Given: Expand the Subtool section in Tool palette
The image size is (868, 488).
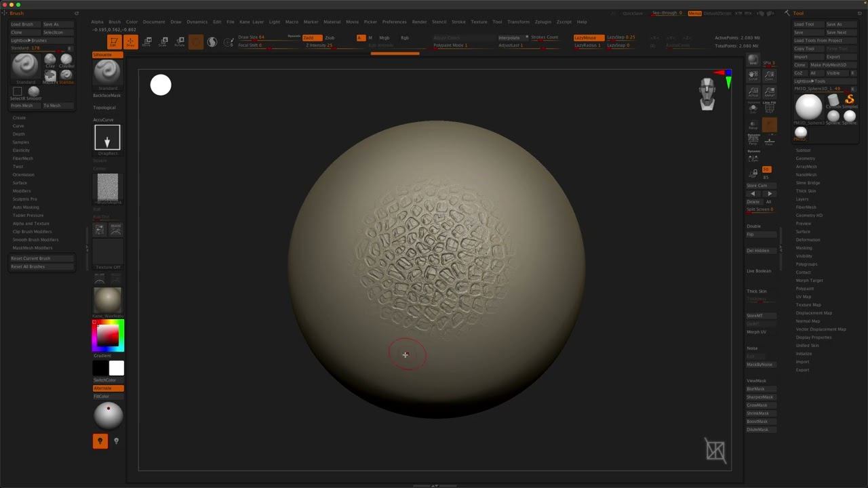Looking at the screenshot, I should [x=803, y=150].
